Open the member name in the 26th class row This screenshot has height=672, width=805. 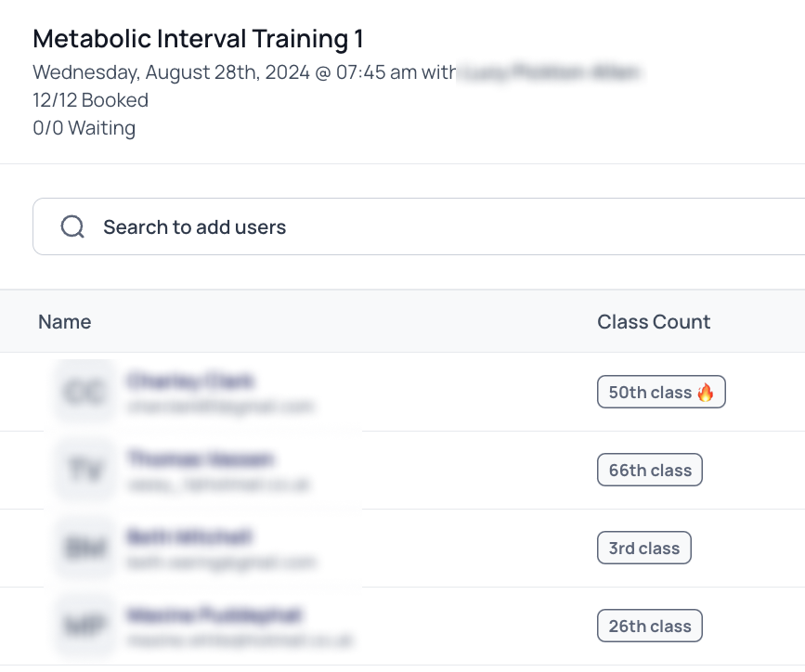[214, 615]
